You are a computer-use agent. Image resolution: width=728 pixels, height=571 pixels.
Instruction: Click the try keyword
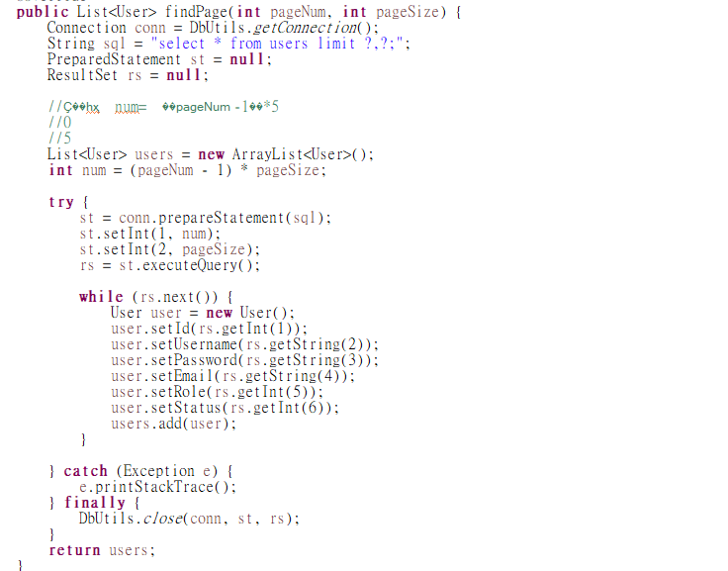coord(61,202)
